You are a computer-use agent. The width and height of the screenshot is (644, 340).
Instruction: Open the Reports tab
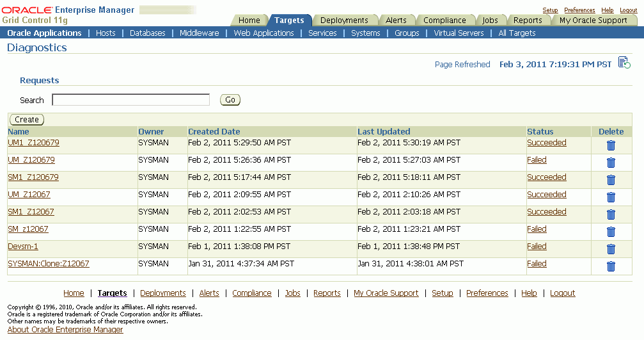point(528,20)
